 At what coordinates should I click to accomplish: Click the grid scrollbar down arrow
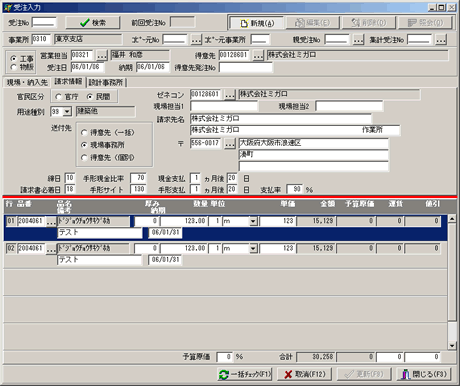click(452, 345)
